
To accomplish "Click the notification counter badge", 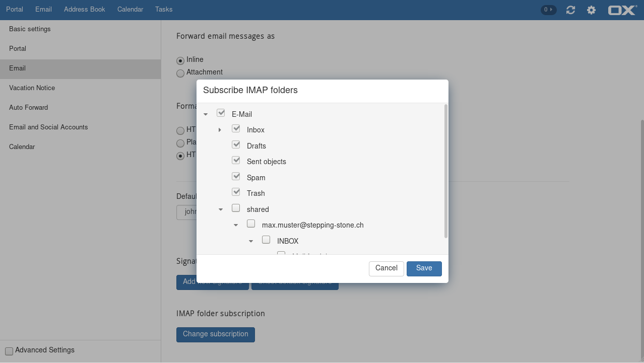I will tap(548, 10).
